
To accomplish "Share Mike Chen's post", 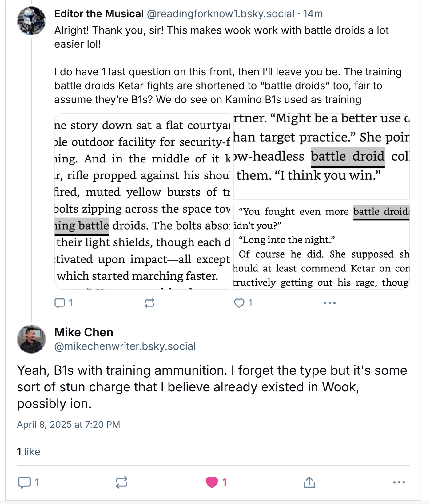I will click(x=309, y=482).
